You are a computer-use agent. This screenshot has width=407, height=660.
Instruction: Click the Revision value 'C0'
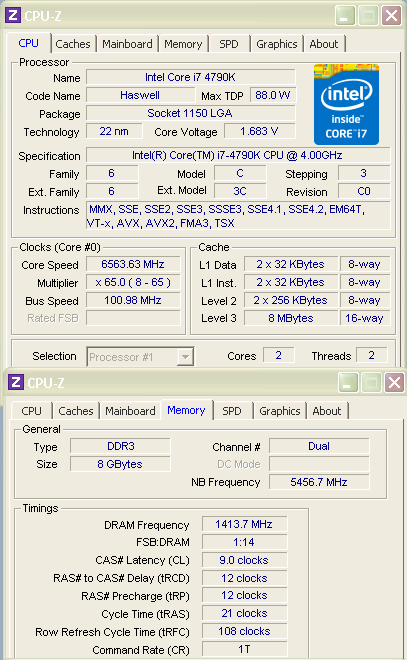(x=364, y=191)
